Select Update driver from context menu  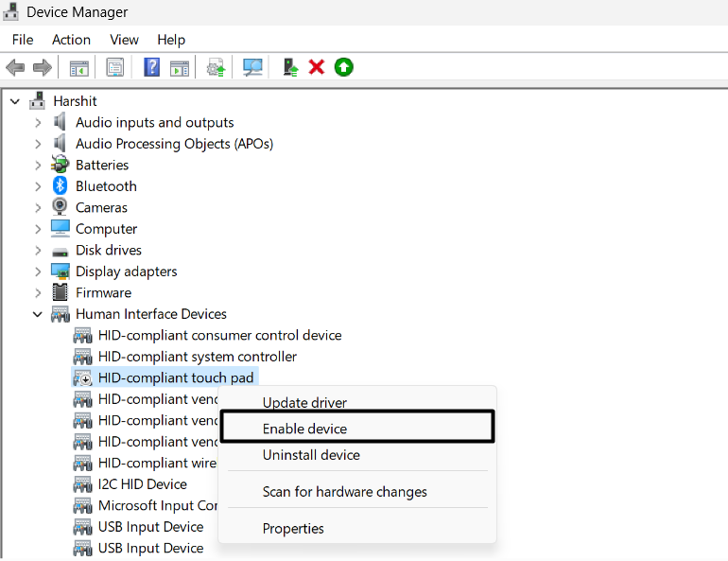[x=304, y=403]
